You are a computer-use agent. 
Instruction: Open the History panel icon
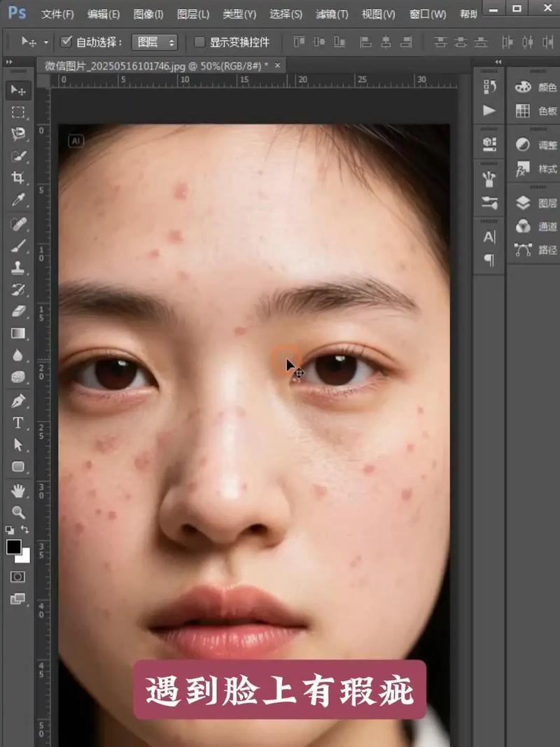coord(489,87)
